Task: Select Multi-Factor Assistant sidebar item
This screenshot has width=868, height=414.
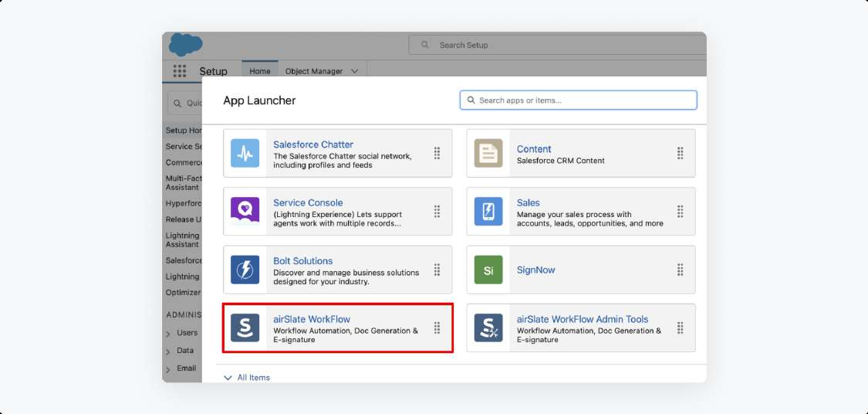Action: click(184, 183)
